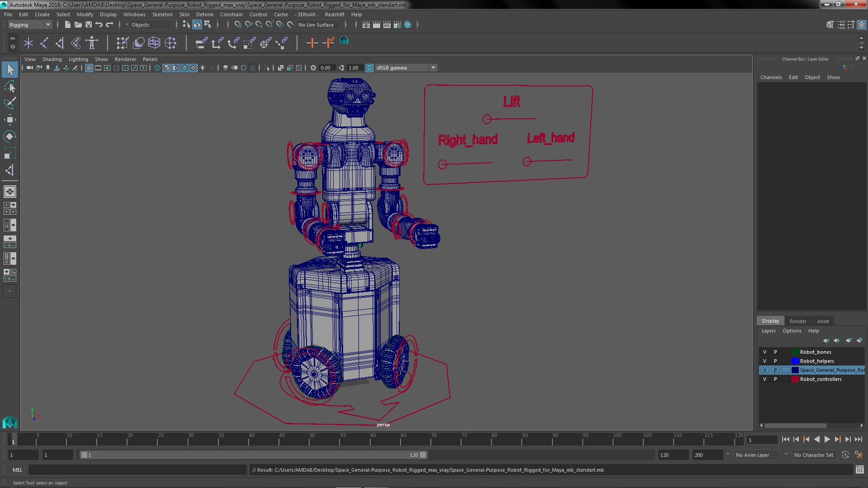Open Options menu in Layer Editor

coord(792,331)
